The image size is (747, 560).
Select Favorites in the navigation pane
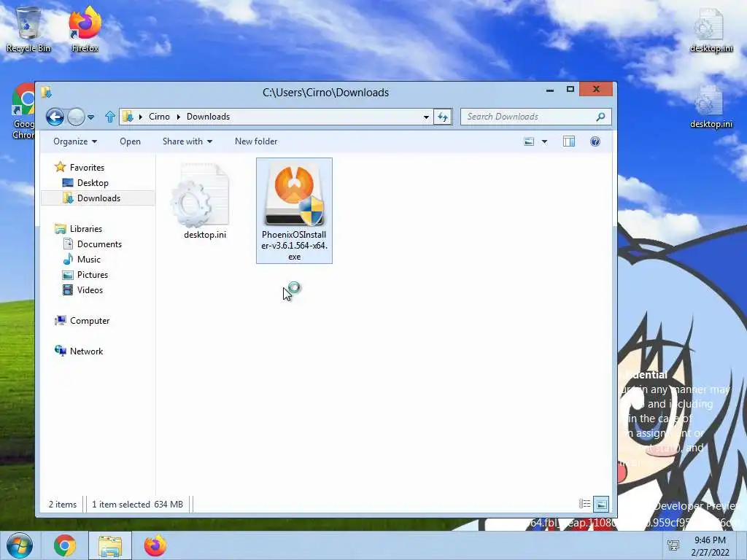(87, 168)
